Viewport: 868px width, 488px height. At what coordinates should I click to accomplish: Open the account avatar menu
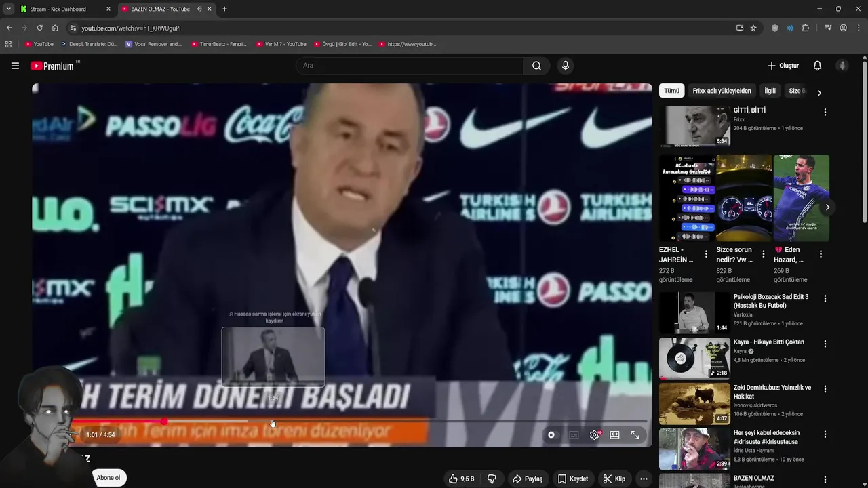(x=842, y=66)
